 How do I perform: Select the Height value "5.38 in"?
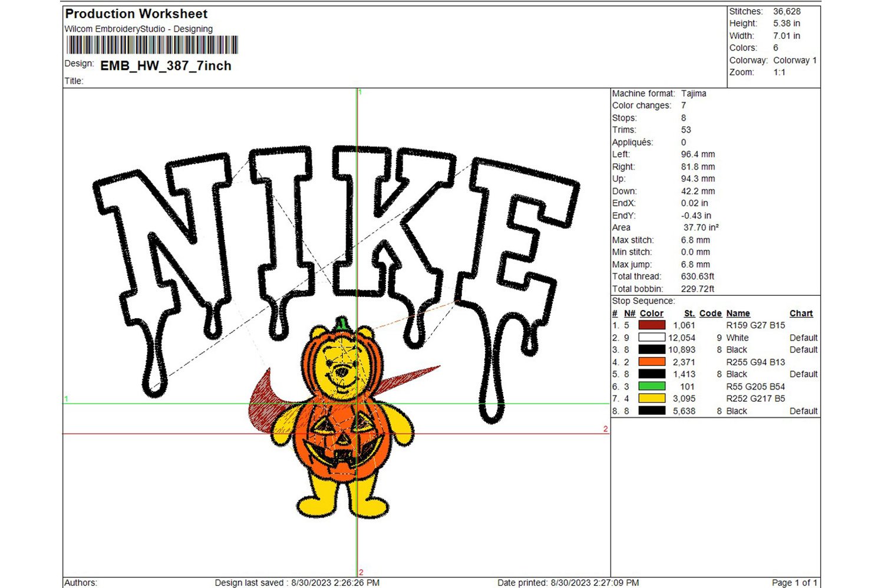[x=787, y=24]
